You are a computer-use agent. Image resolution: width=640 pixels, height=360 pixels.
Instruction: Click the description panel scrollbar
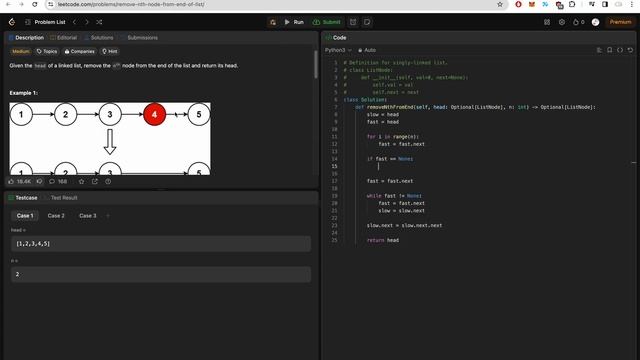click(x=315, y=64)
